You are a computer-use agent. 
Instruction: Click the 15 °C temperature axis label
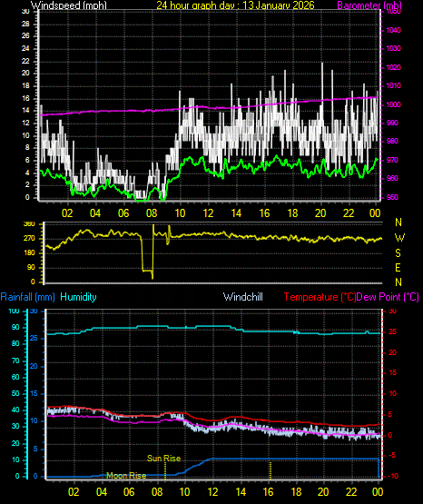coord(392,373)
